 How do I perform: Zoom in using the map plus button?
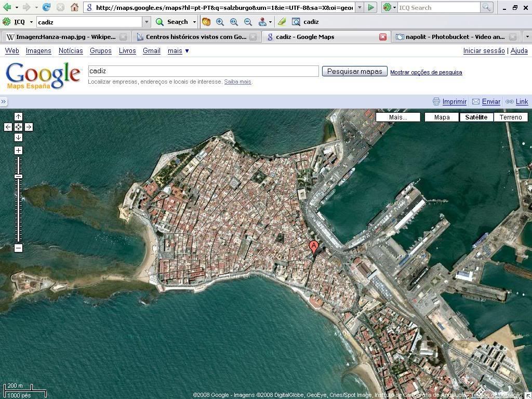pyautogui.click(x=18, y=151)
